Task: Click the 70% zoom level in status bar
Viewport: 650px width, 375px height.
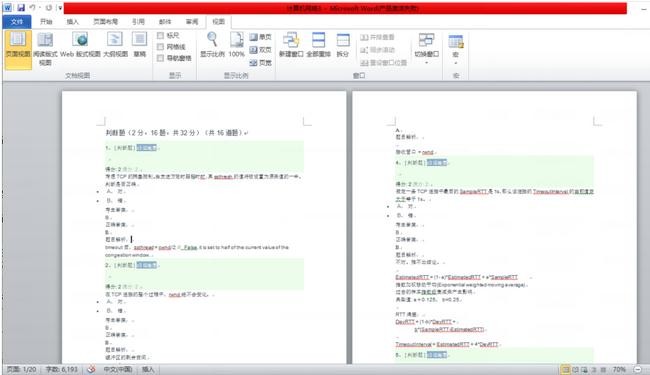Action: coord(619,369)
